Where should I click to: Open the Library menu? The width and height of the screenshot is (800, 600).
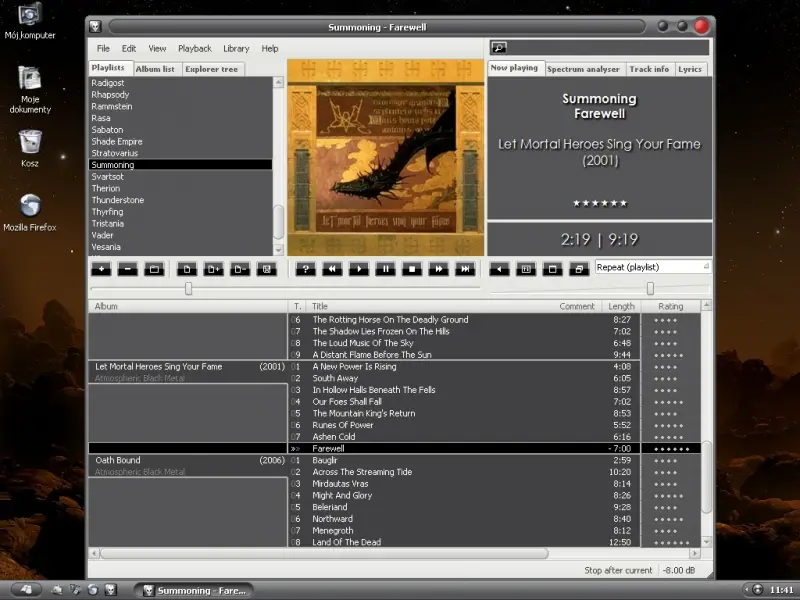coord(236,48)
